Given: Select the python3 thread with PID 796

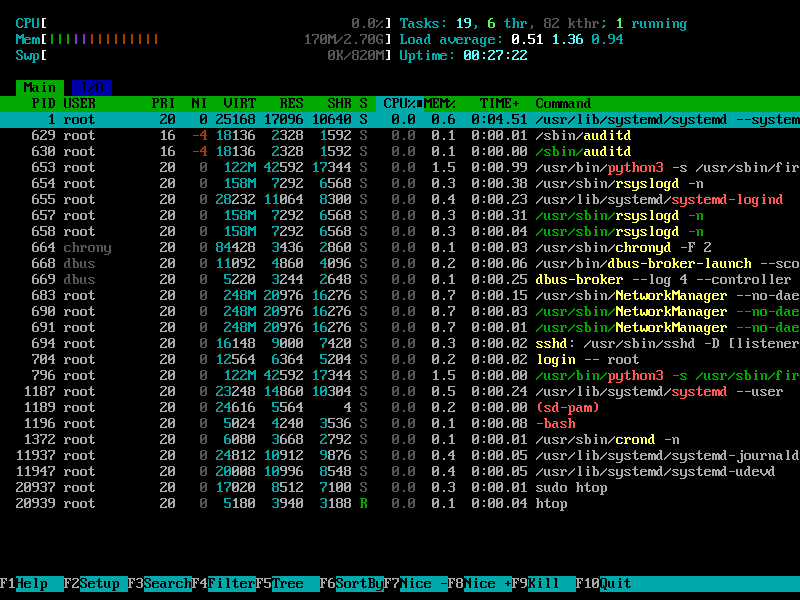Looking at the screenshot, I should (x=400, y=376).
